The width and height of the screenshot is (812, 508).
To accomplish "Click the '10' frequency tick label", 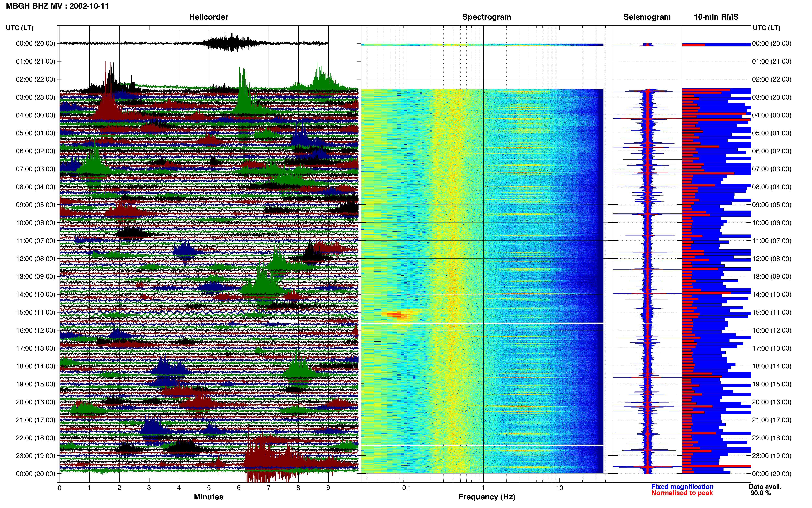I will [559, 488].
